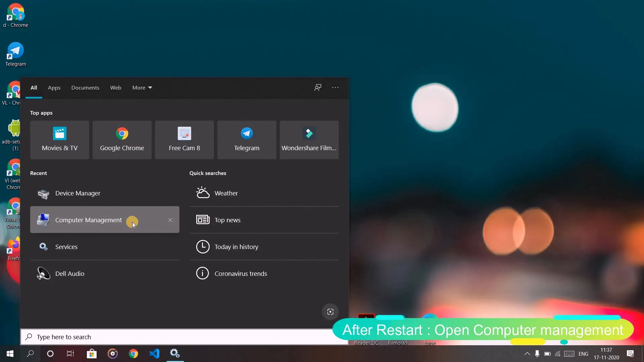The height and width of the screenshot is (362, 644).
Task: Open Visual Studio Code from taskbar
Action: click(154, 354)
